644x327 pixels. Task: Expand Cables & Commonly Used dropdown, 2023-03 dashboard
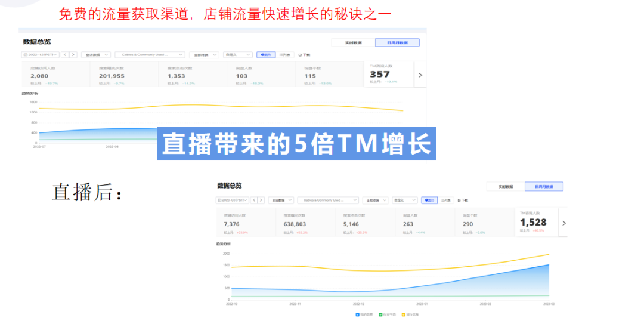point(328,200)
